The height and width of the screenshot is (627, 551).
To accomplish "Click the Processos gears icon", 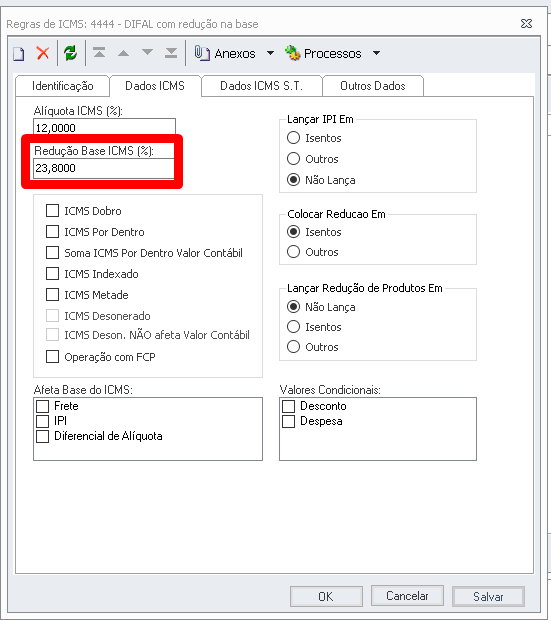I will (x=293, y=53).
